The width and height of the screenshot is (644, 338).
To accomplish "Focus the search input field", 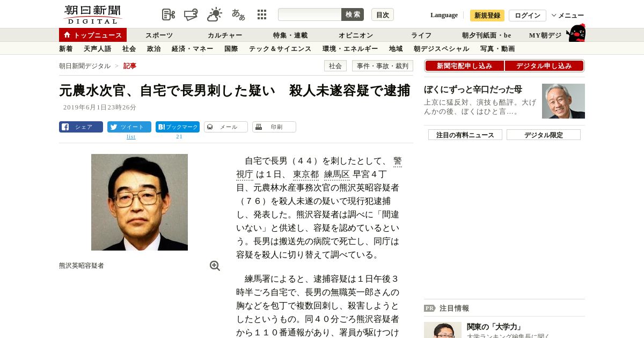I will coord(310,14).
